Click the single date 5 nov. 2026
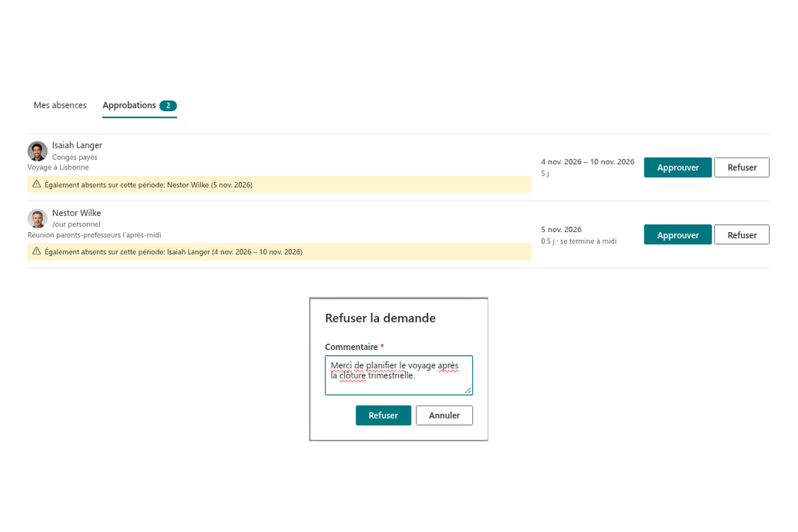798x532 pixels. (561, 229)
